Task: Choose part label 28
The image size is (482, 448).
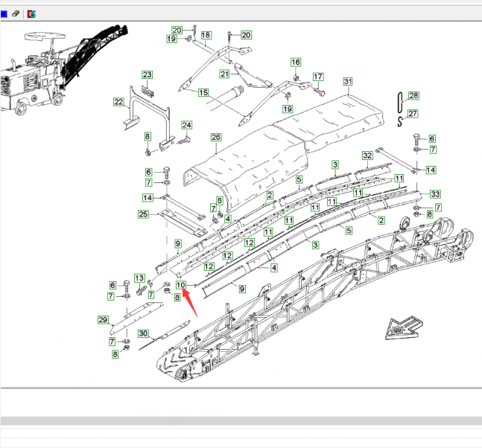Action: click(x=413, y=95)
